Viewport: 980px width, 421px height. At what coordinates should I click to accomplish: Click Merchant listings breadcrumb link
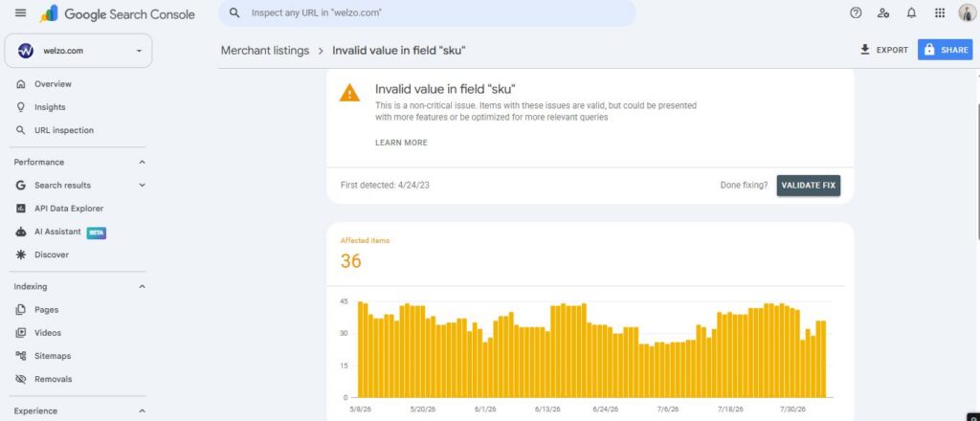[x=265, y=51]
